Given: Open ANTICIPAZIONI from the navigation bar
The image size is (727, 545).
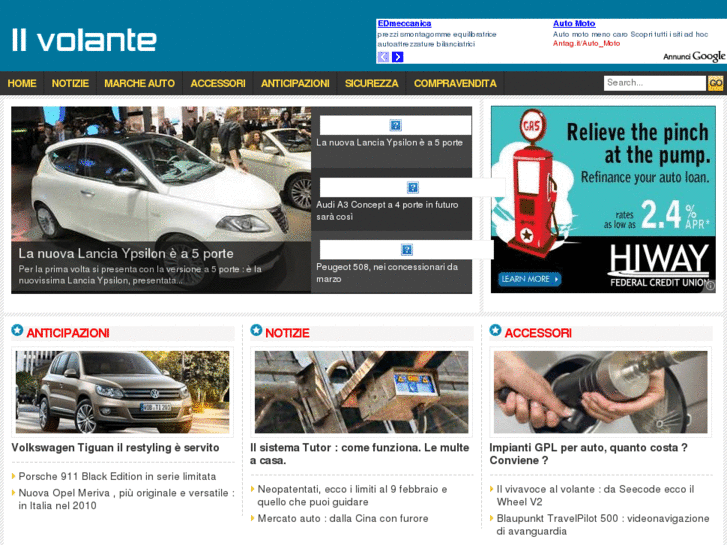Looking at the screenshot, I should click(295, 83).
